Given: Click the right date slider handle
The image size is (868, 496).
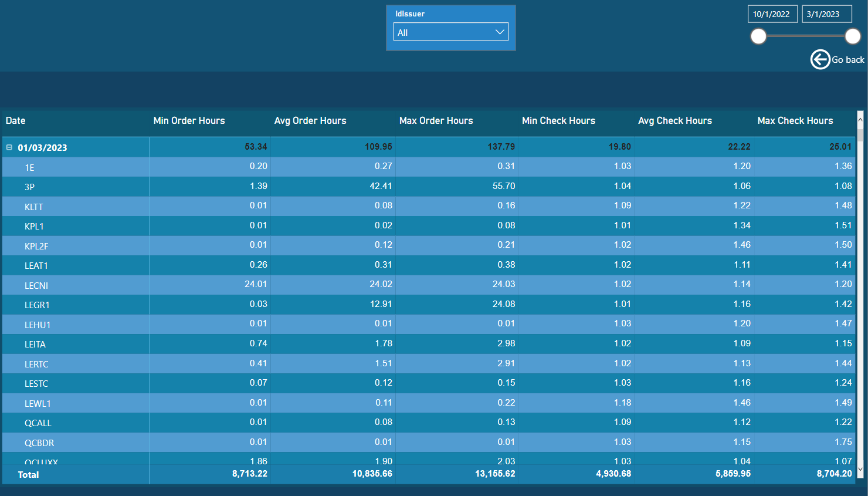Looking at the screenshot, I should pyautogui.click(x=853, y=36).
